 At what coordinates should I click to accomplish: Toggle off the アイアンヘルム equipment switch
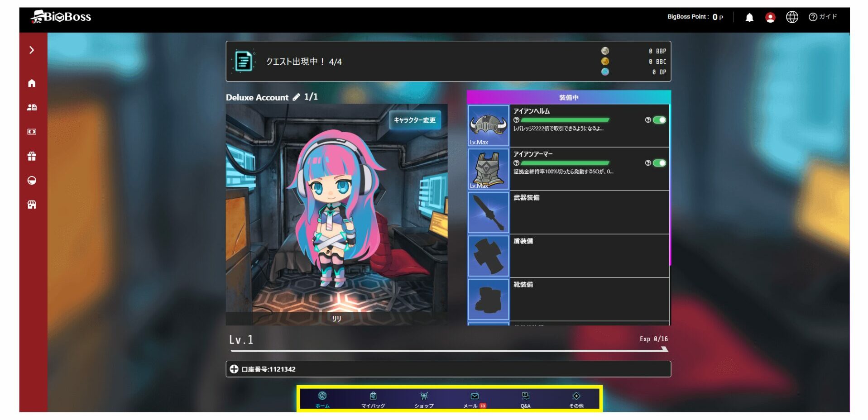point(659,120)
